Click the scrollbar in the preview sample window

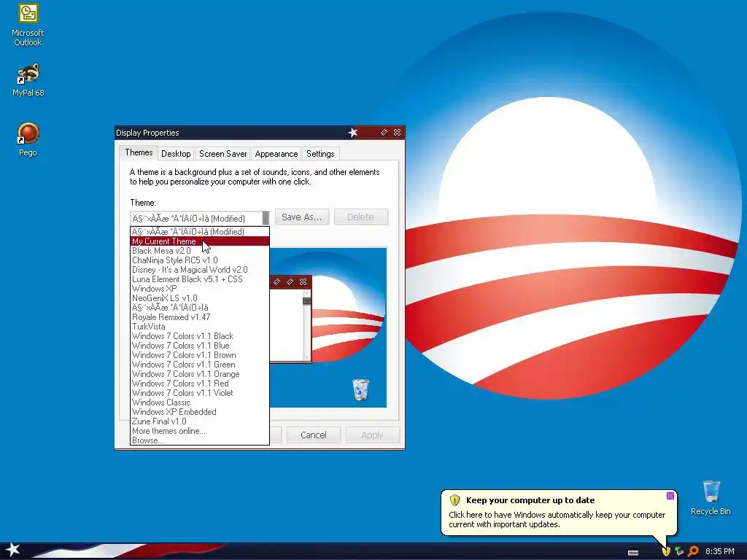[x=306, y=324]
